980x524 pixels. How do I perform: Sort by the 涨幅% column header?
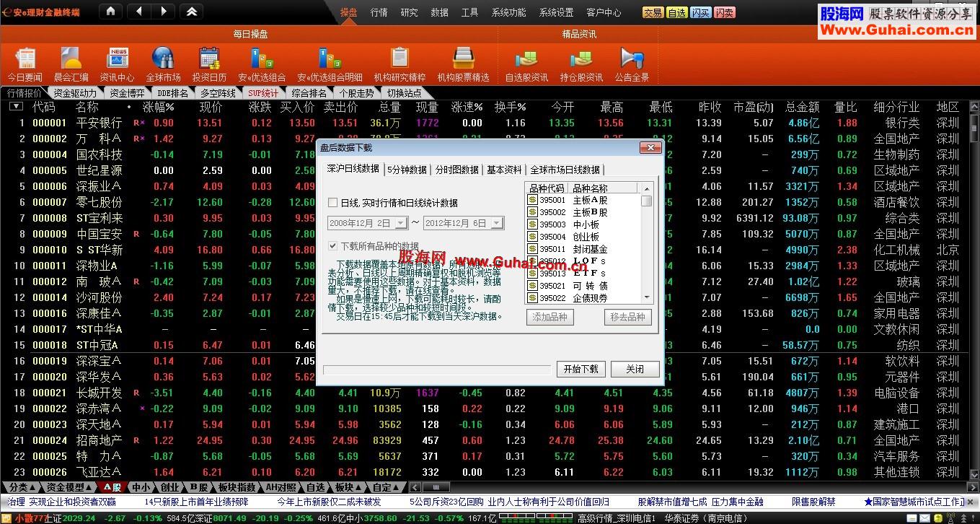coord(158,107)
